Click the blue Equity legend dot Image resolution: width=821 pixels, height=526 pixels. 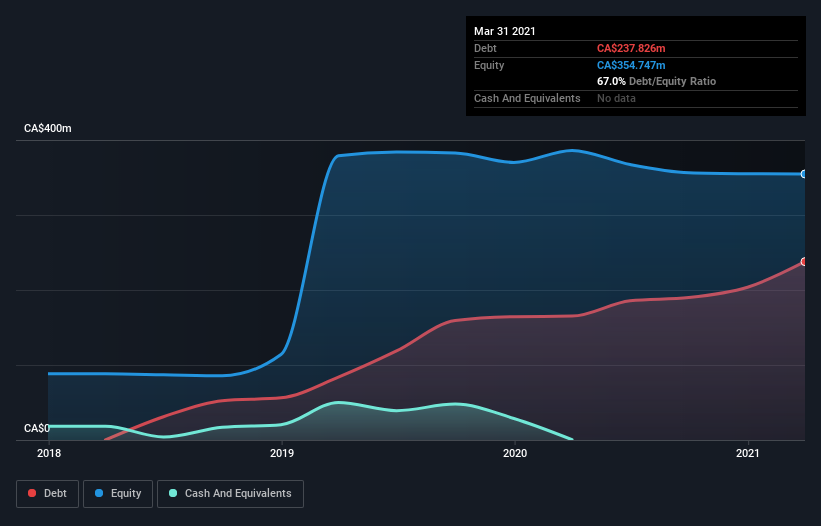(99, 493)
